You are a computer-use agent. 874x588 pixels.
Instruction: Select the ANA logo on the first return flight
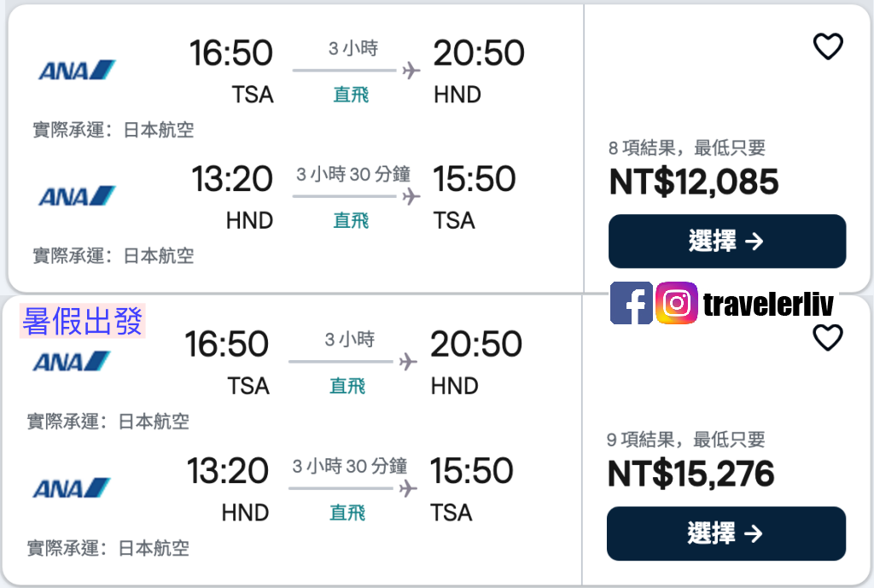click(x=75, y=195)
